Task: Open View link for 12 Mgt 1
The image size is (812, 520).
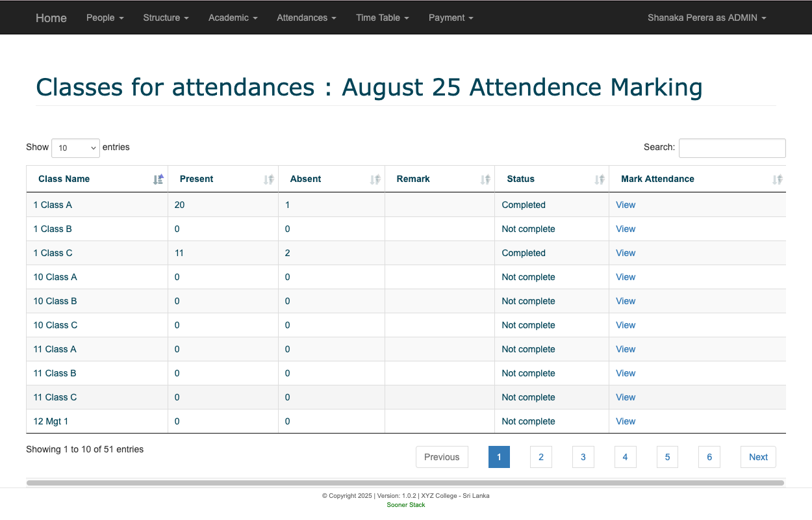Action: point(626,421)
